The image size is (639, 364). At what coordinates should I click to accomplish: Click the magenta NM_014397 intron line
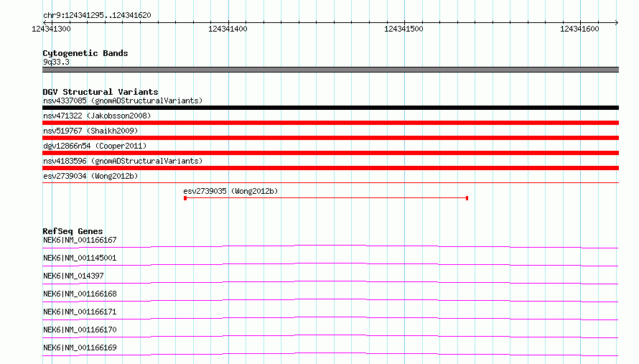pyautogui.click(x=330, y=281)
